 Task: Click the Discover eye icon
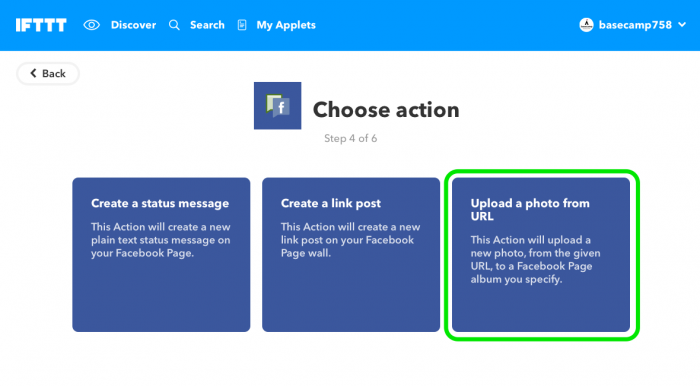coord(92,25)
